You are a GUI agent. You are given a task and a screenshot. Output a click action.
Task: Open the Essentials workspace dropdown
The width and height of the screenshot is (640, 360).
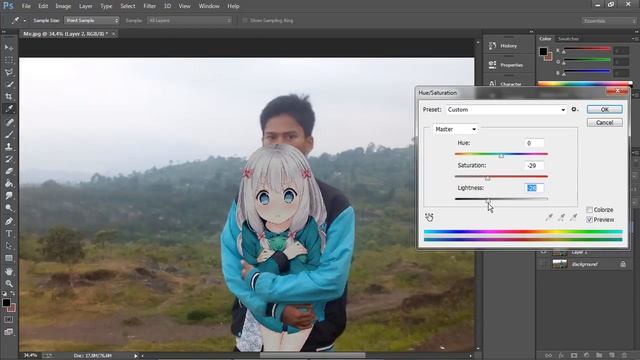(x=609, y=20)
